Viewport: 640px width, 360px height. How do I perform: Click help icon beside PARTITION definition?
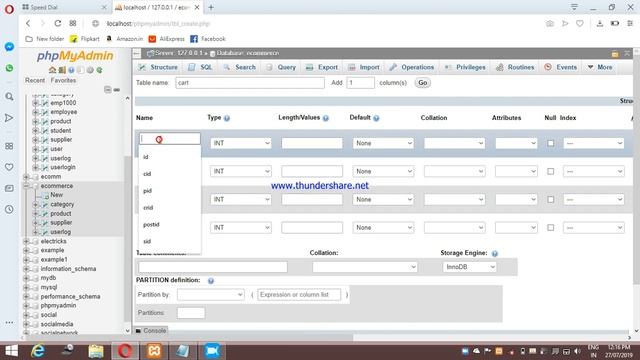211,281
